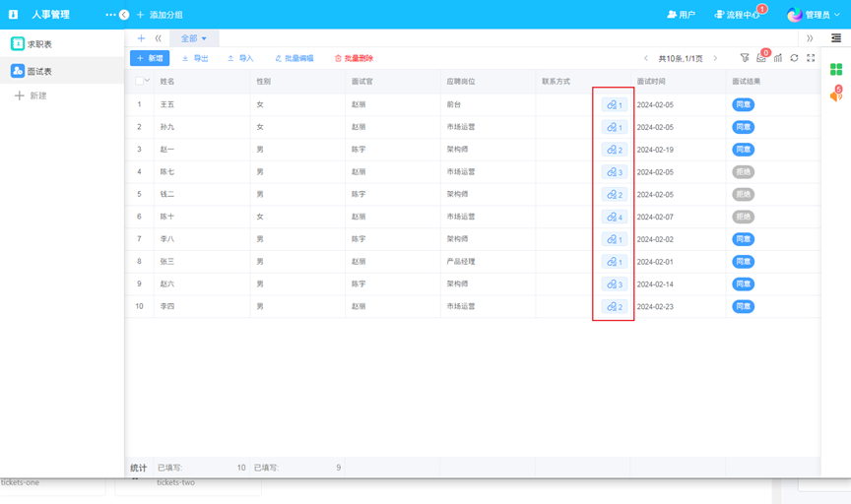Toggle fullscreen view icon
Screen dimensions: 851x504
[x=811, y=58]
